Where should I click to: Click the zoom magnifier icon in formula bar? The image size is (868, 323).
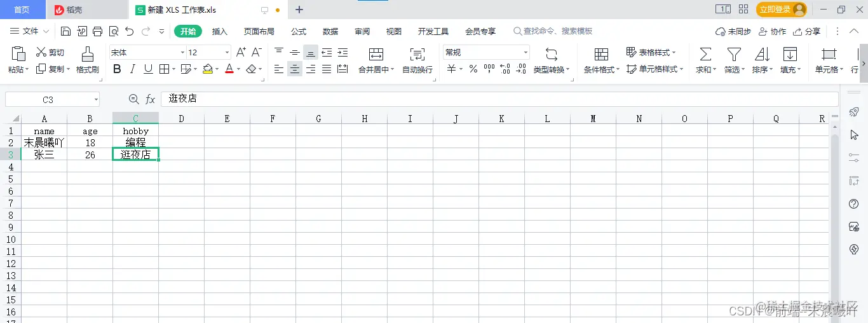click(133, 99)
